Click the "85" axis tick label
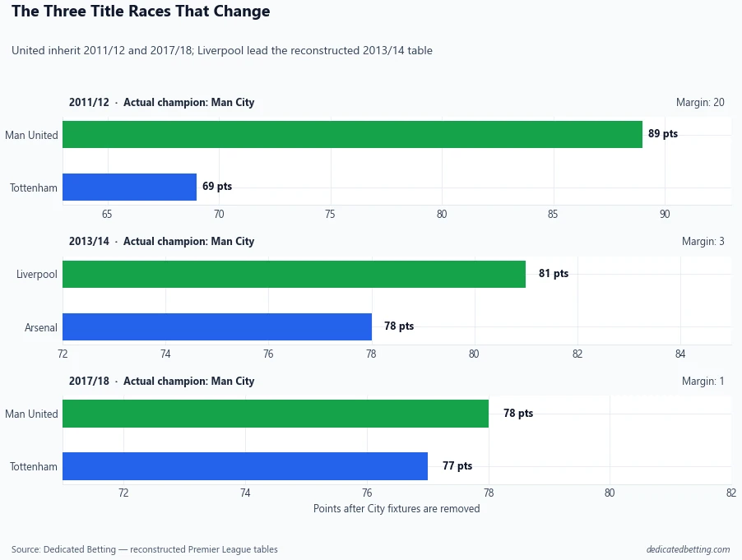Image resolution: width=742 pixels, height=560 pixels. (x=553, y=215)
